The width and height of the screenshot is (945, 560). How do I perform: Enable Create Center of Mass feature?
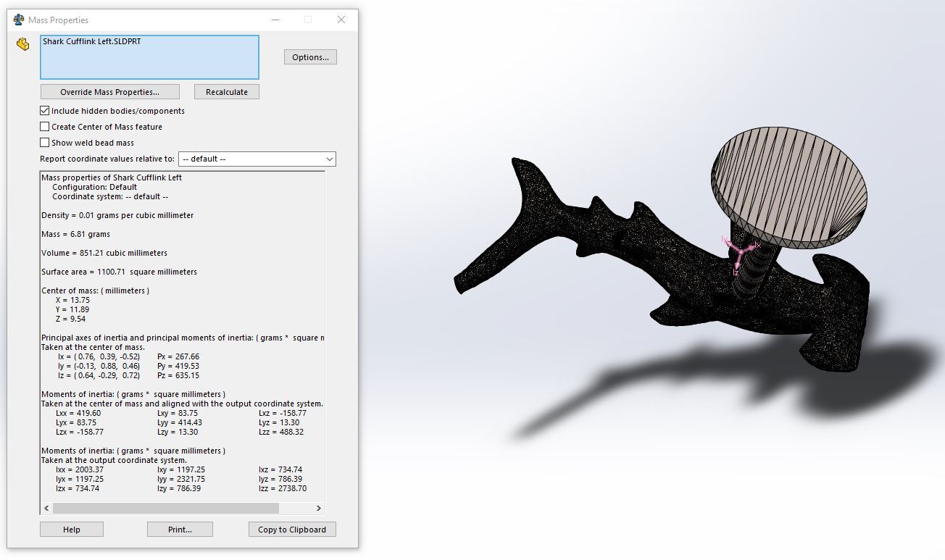(x=45, y=127)
